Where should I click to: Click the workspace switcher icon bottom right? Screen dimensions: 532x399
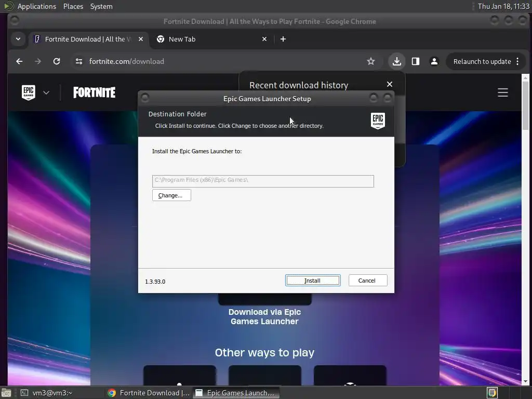click(x=492, y=393)
